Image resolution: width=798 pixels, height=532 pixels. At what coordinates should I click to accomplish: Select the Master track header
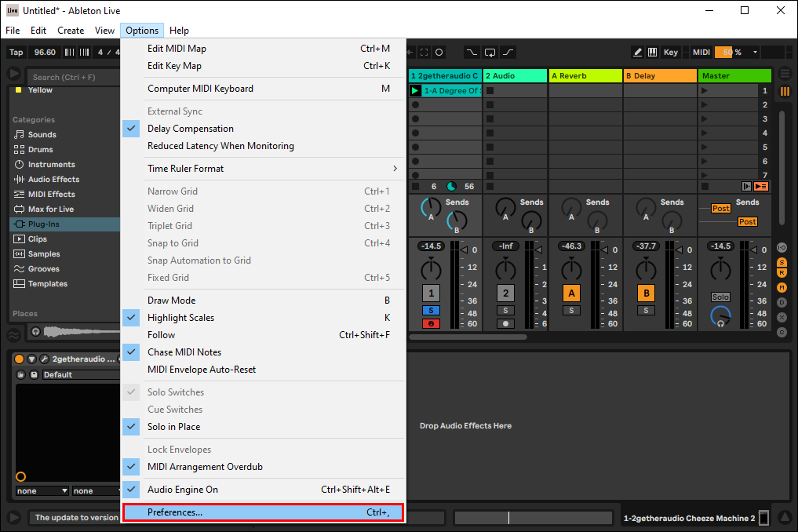tap(735, 76)
